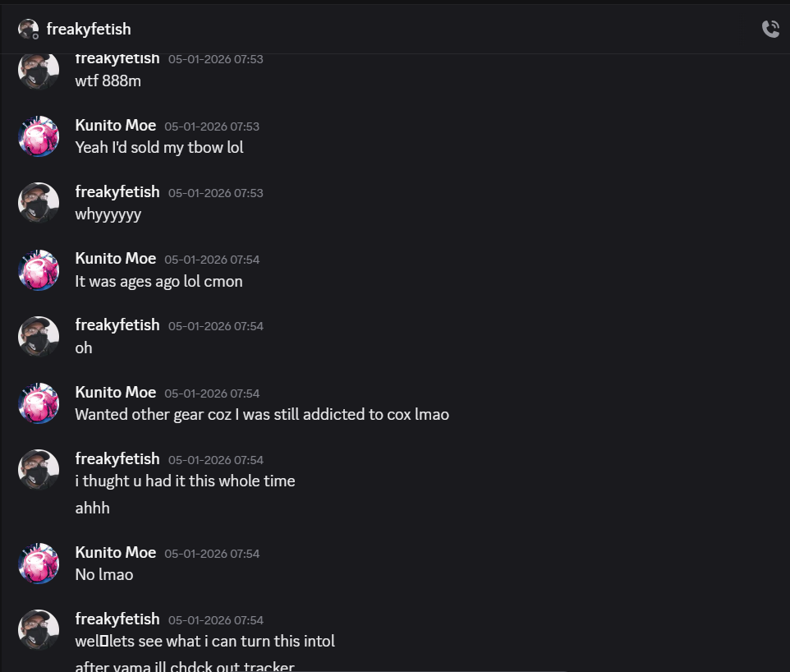Image resolution: width=790 pixels, height=672 pixels.
Task: Click freakyfetish's avatar next to "wtf 888m"
Action: [x=38, y=69]
